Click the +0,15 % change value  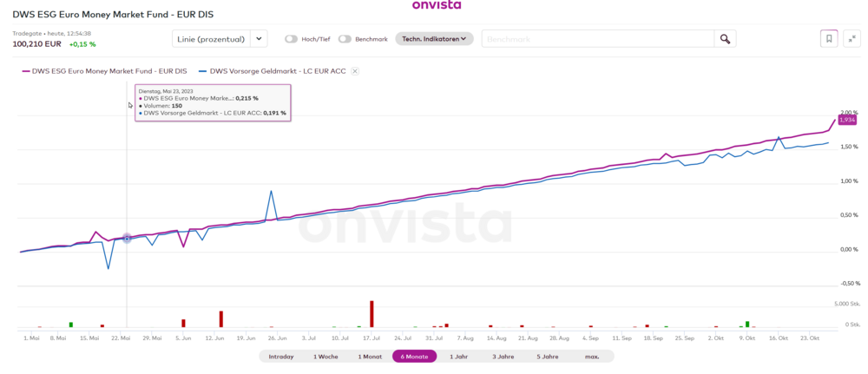tap(82, 44)
